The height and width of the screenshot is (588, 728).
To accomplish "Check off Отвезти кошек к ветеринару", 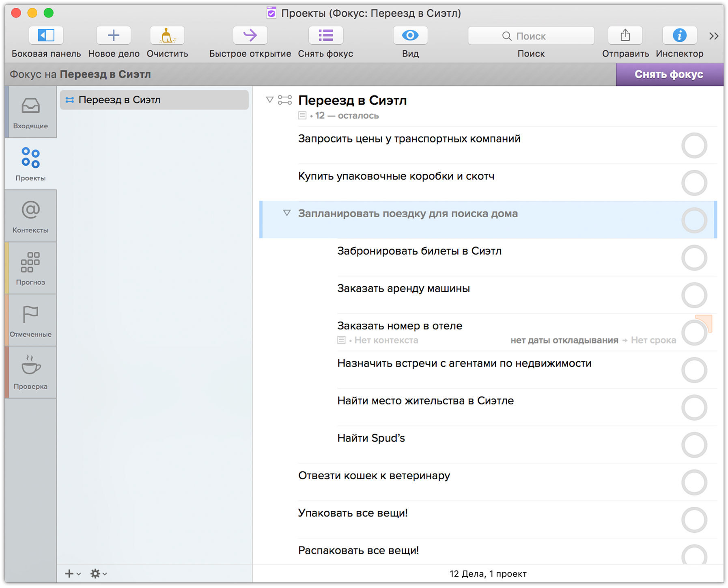I will click(694, 482).
